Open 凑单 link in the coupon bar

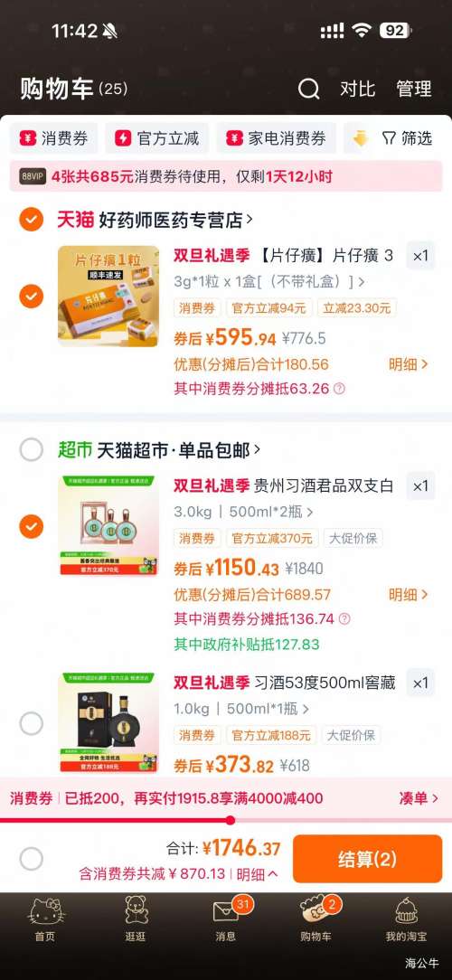coord(419,798)
